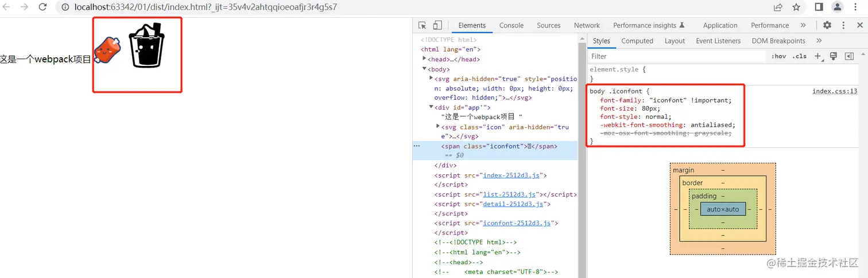Click the auto×auto content box in box model
The width and height of the screenshot is (868, 278).
click(x=723, y=209)
